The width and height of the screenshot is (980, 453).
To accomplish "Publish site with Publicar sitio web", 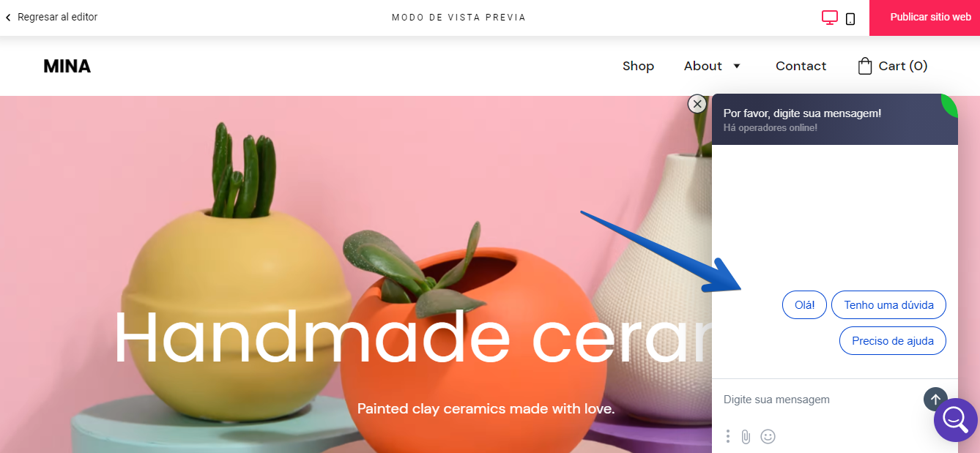I will coord(930,18).
